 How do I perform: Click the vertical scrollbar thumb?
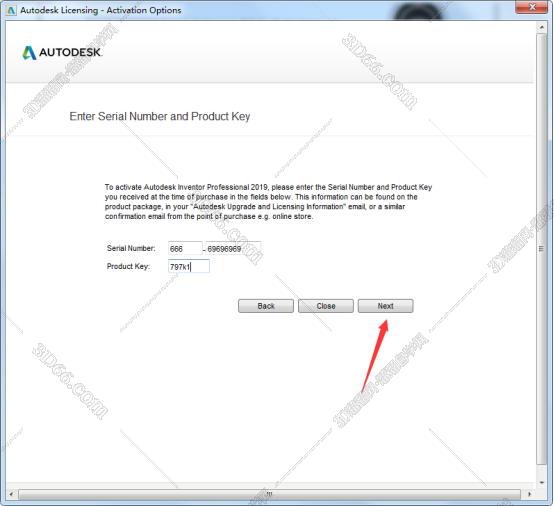point(541,249)
